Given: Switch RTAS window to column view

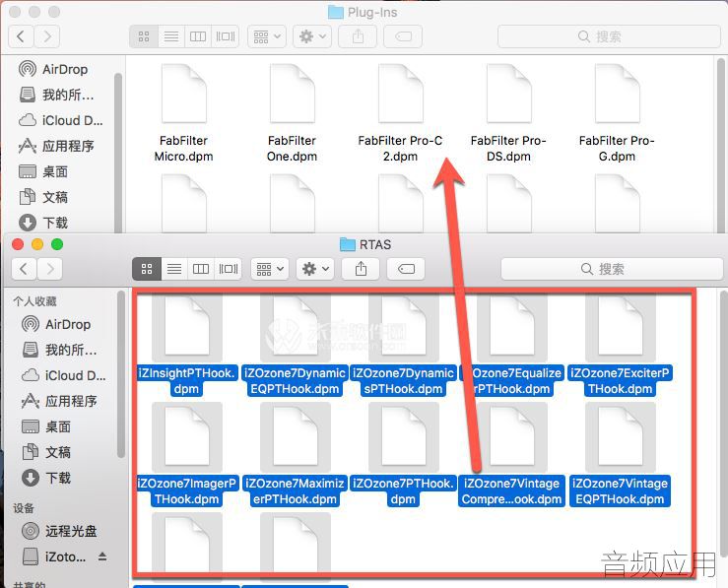Looking at the screenshot, I should coord(201,269).
